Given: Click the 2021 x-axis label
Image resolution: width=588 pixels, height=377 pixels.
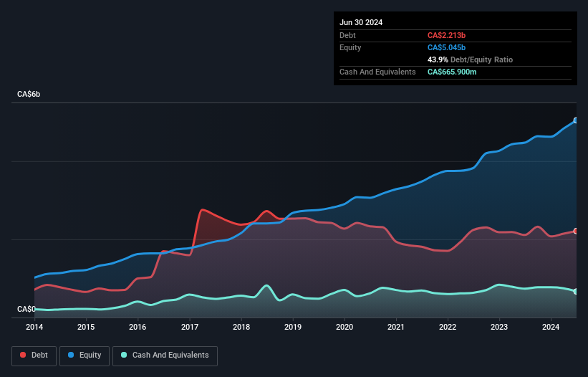Looking at the screenshot, I should [396, 327].
